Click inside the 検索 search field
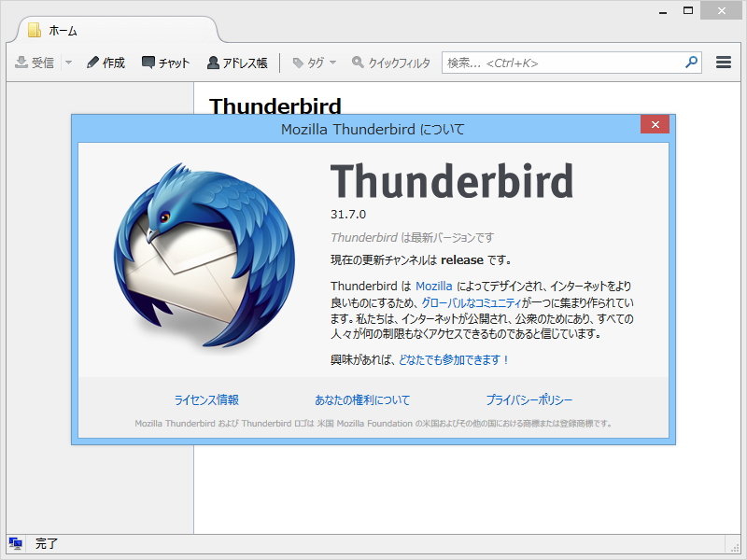 pos(551,62)
